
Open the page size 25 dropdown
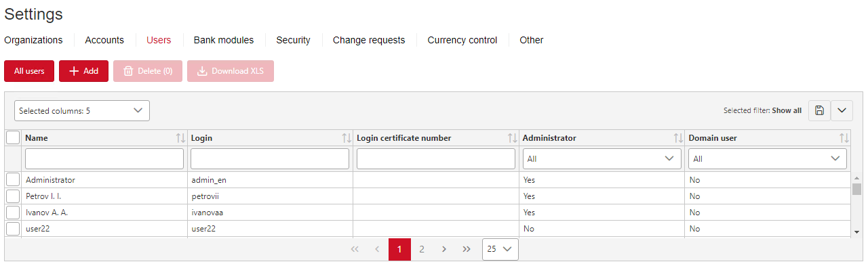[500, 249]
